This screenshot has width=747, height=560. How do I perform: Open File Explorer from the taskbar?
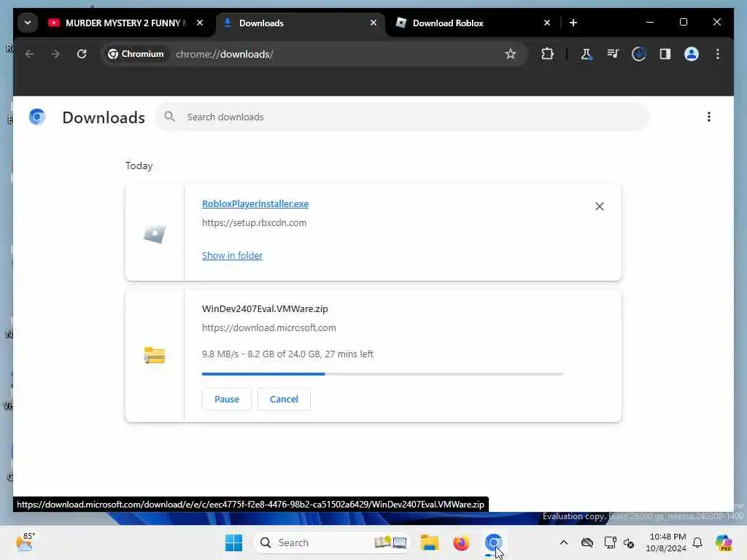430,542
